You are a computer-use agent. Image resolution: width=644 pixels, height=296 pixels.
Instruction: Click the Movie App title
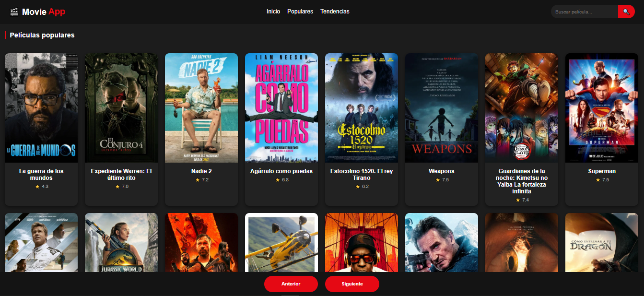pyautogui.click(x=44, y=12)
